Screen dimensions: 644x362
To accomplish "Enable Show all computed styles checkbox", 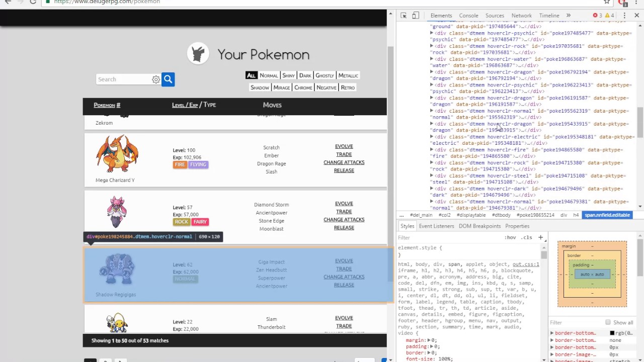I will pyautogui.click(x=608, y=322).
